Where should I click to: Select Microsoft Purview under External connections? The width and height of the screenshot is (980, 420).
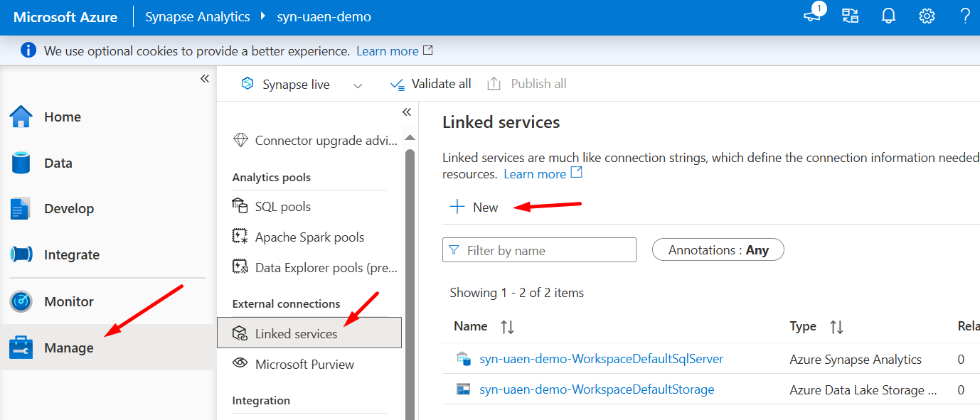[x=304, y=364]
